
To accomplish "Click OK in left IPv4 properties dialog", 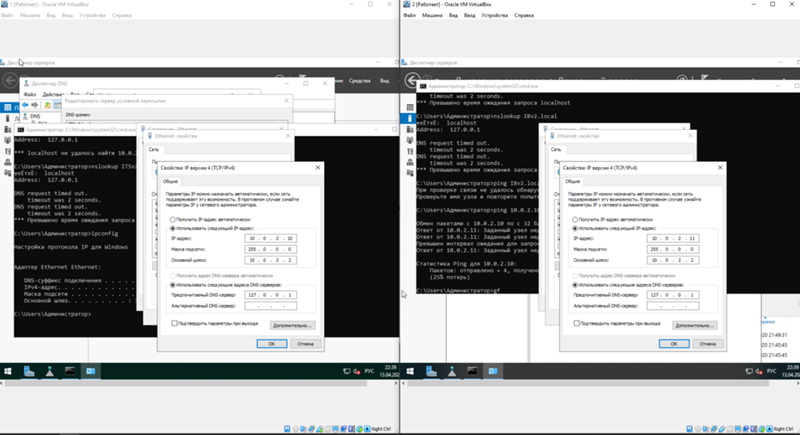I will (271, 344).
